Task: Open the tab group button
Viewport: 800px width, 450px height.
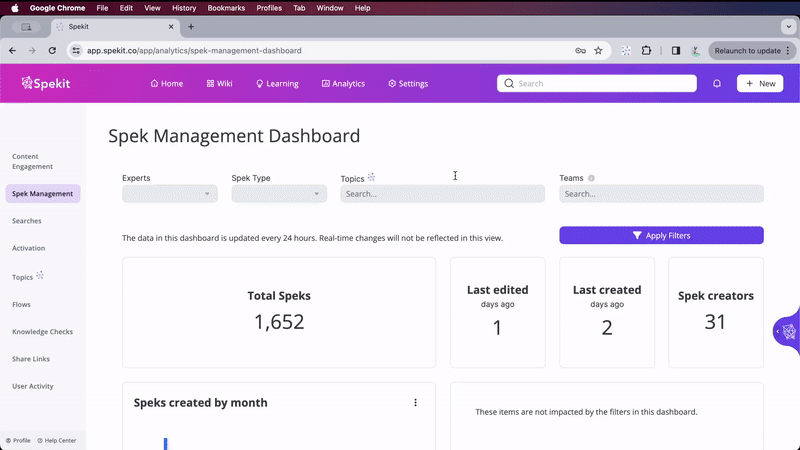Action: point(27,27)
